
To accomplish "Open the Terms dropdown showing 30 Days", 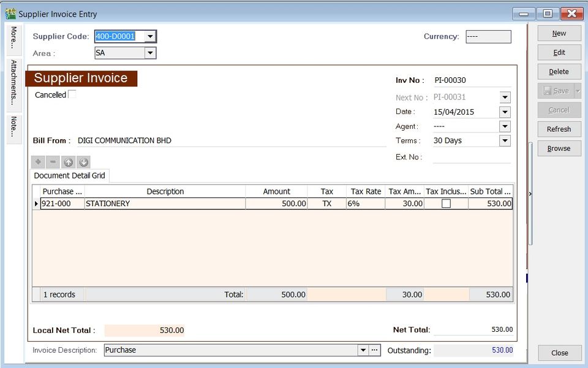I will pyautogui.click(x=505, y=140).
